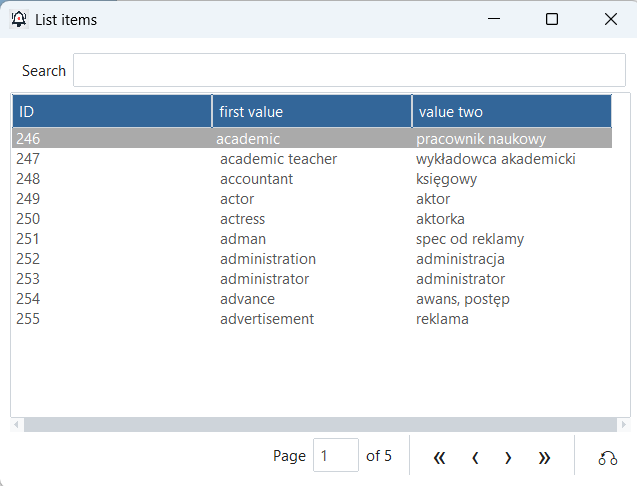This screenshot has width=637, height=486.
Task: Select row with ID 249
Action: pyautogui.click(x=28, y=199)
